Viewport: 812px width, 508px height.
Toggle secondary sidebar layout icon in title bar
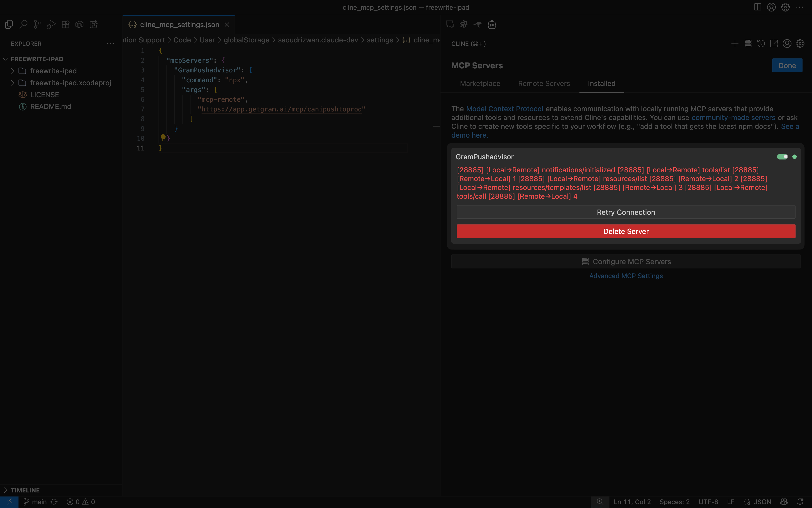click(x=758, y=7)
